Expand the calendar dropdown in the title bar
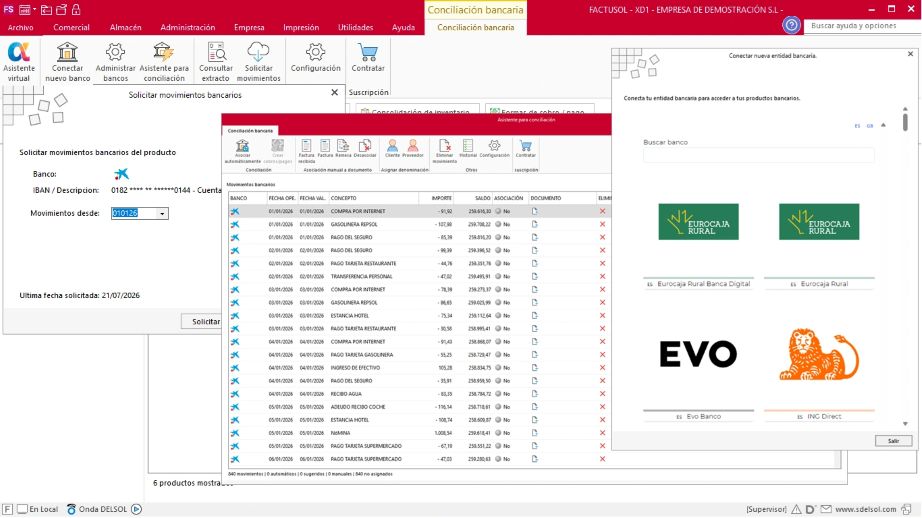Viewport: 922px width, 518px height. (x=35, y=9)
